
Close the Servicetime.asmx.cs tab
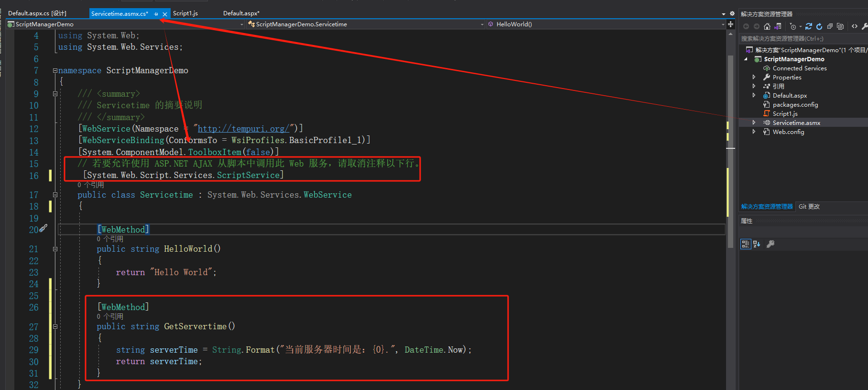tap(165, 14)
